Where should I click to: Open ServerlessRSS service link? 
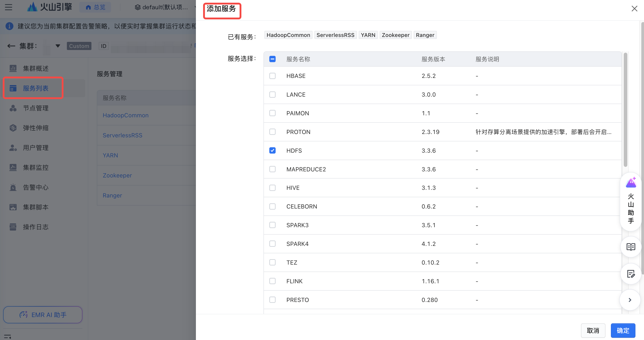coord(122,135)
